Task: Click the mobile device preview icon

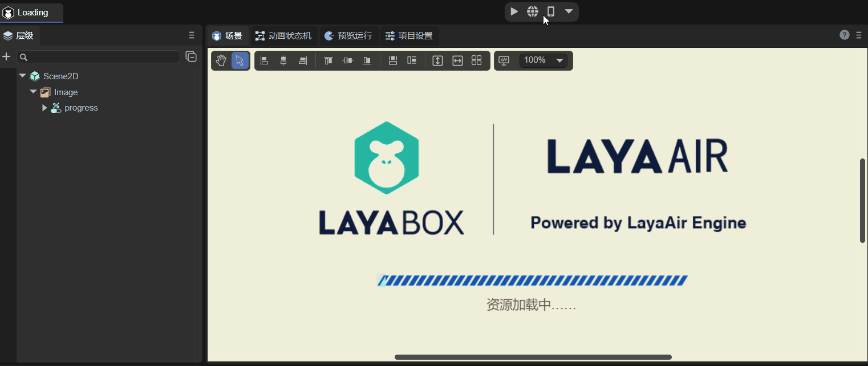Action: click(550, 11)
